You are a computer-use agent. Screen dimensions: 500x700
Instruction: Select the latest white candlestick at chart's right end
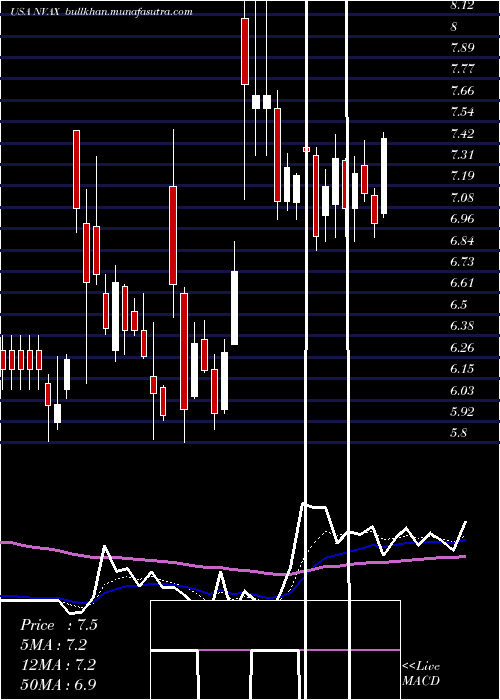(383, 176)
